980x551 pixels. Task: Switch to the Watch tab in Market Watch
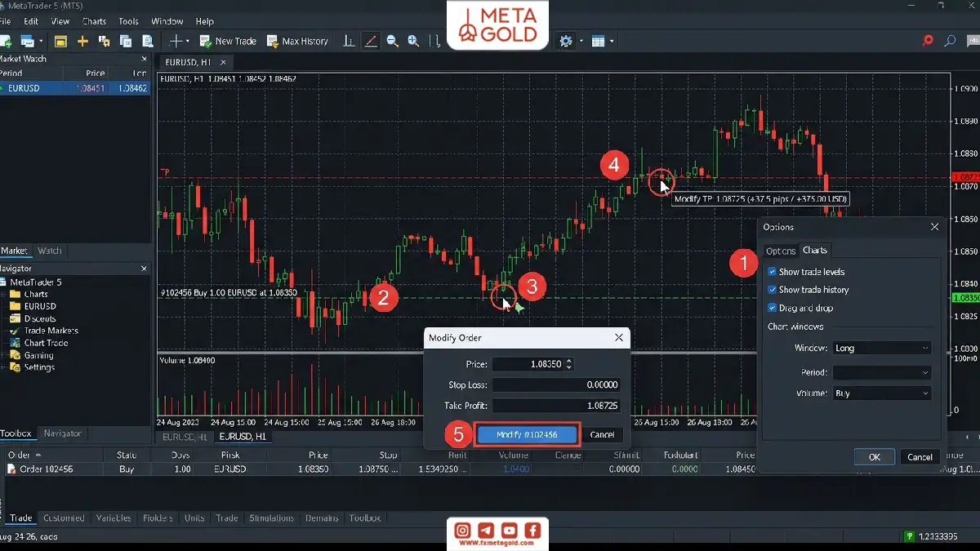coord(50,251)
